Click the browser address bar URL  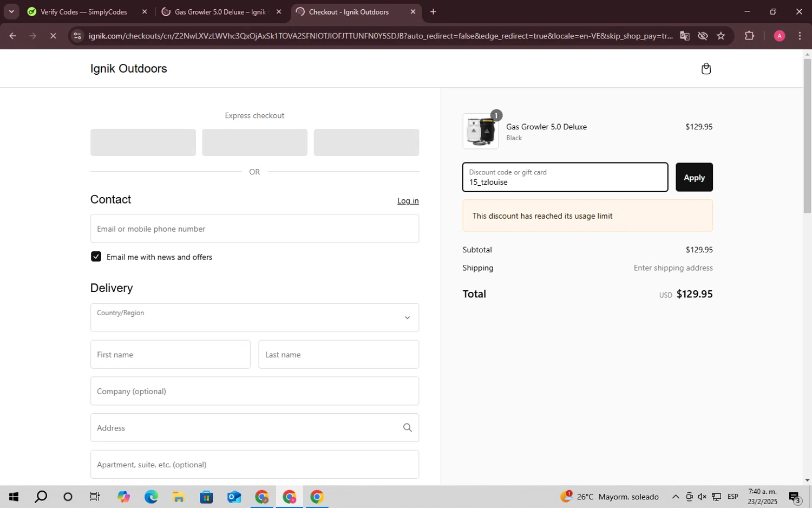[x=381, y=36]
